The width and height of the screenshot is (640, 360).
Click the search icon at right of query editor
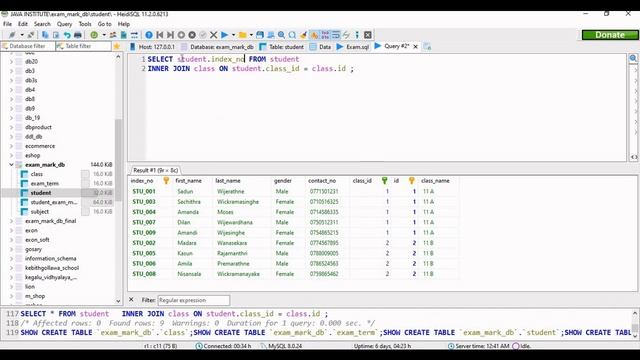[633, 58]
